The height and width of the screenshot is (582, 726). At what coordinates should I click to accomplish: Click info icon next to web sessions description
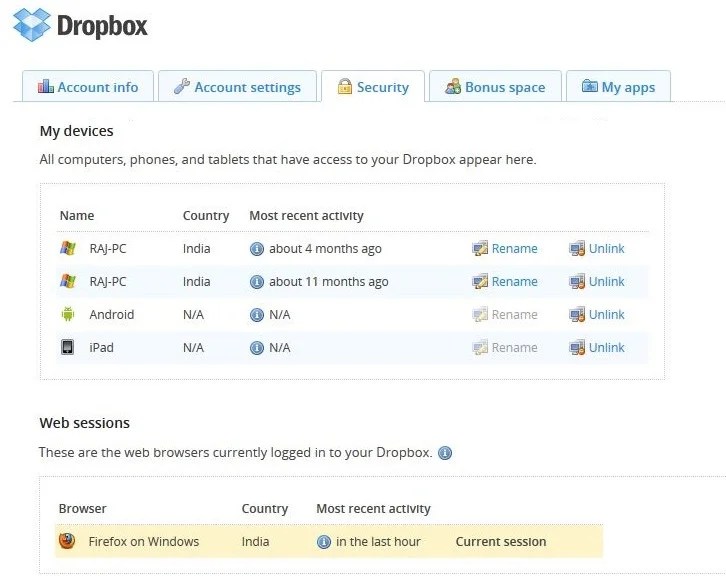pos(445,452)
